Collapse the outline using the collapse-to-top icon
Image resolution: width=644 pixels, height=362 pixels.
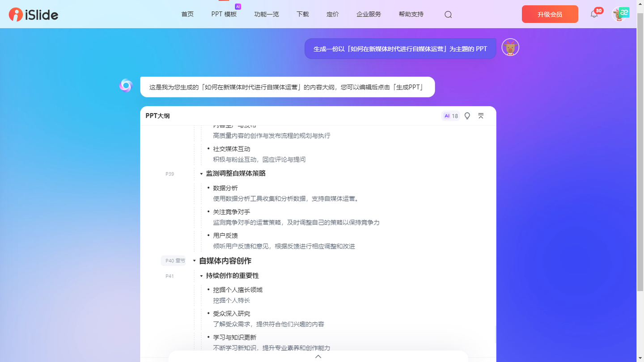pos(481,116)
